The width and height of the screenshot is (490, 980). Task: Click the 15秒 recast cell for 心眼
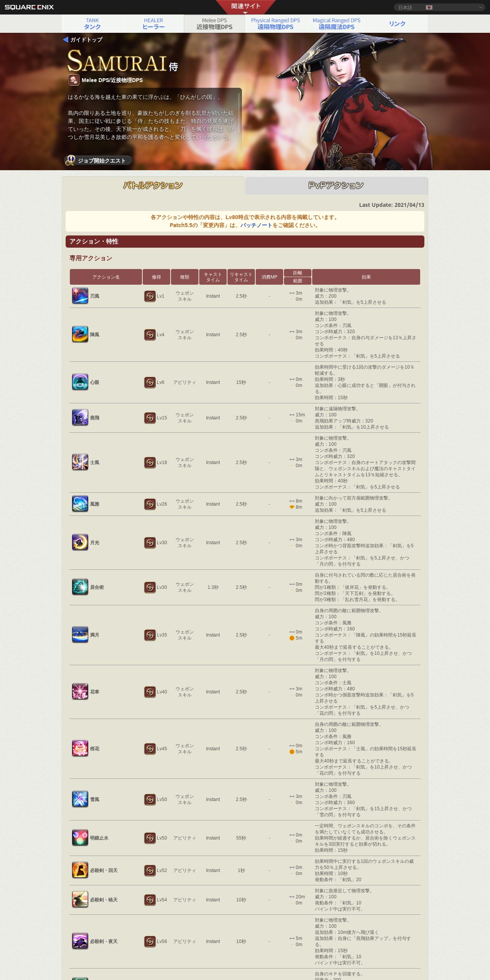pyautogui.click(x=241, y=382)
